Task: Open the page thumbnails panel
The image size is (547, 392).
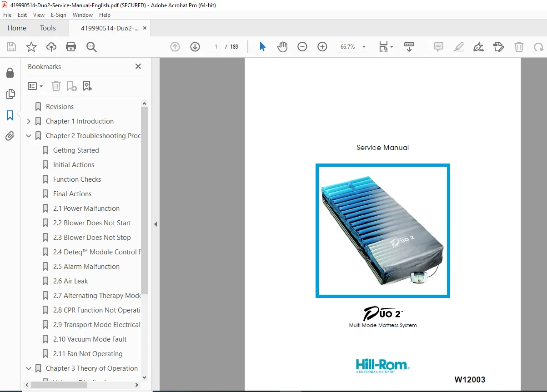Action: coord(10,94)
